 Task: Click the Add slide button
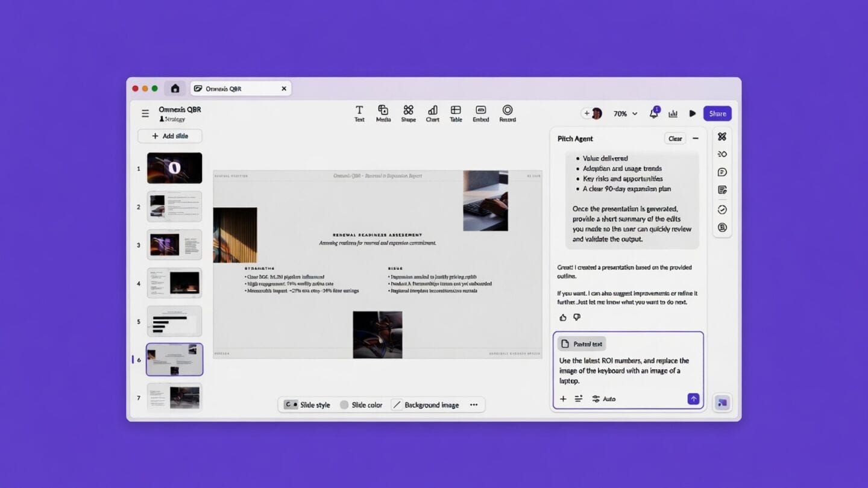pyautogui.click(x=170, y=136)
